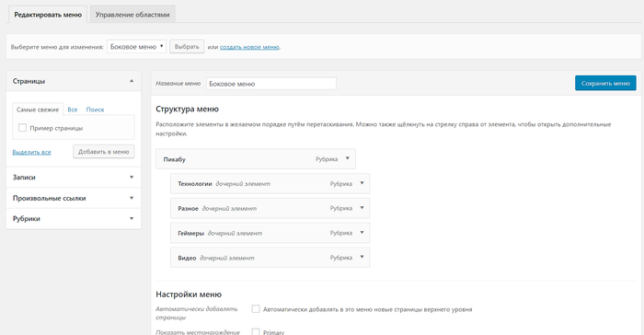
Task: Click the Сохранить меню button
Action: [x=605, y=83]
